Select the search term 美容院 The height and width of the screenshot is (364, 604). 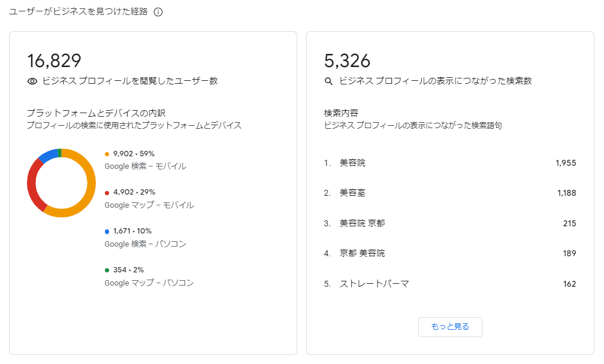click(352, 163)
